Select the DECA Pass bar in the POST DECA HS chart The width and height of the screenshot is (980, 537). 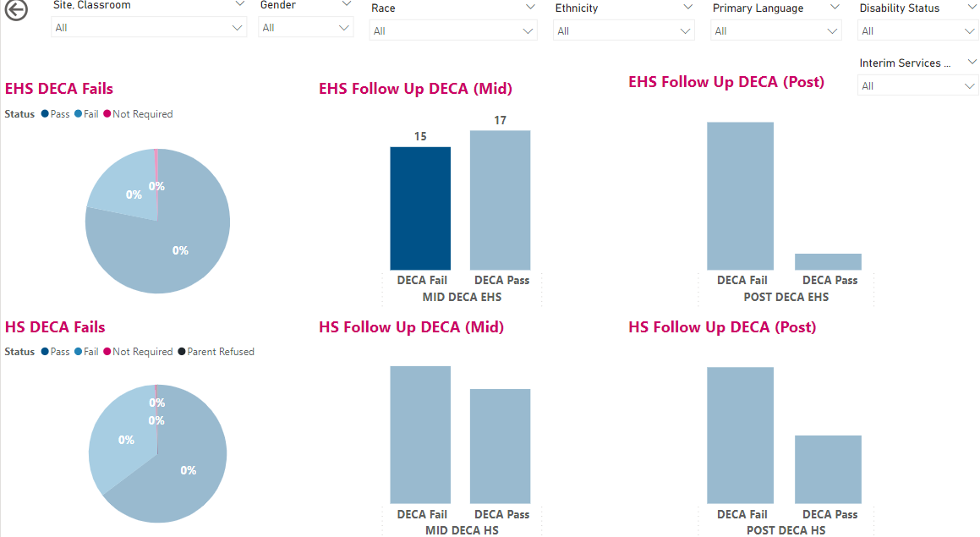(828, 469)
